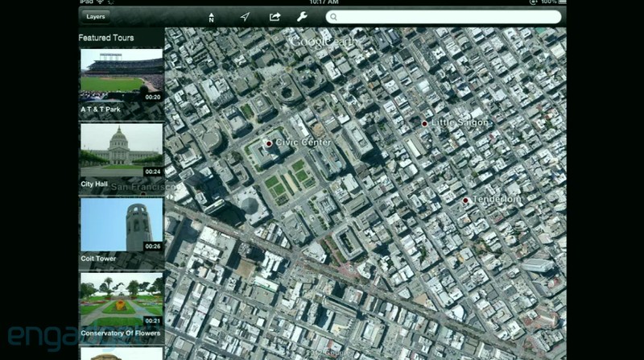Click the Little Saigon map label
The height and width of the screenshot is (360, 644).
tap(460, 122)
